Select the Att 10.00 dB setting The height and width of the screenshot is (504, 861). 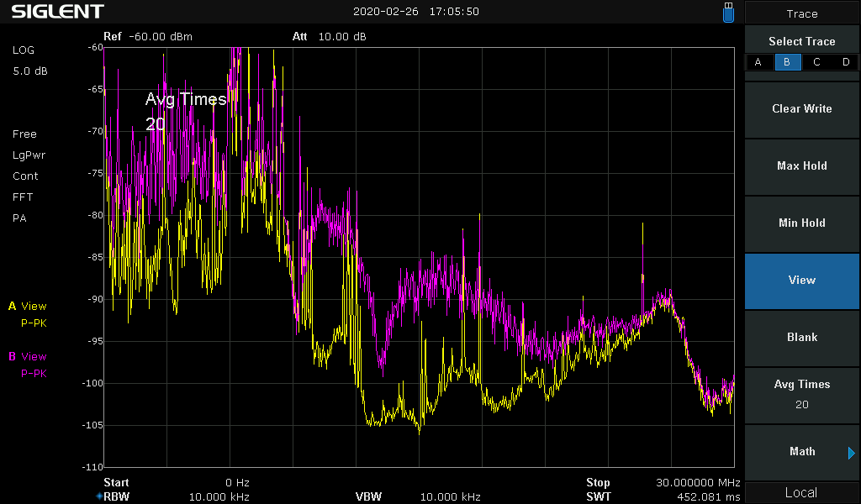point(329,37)
